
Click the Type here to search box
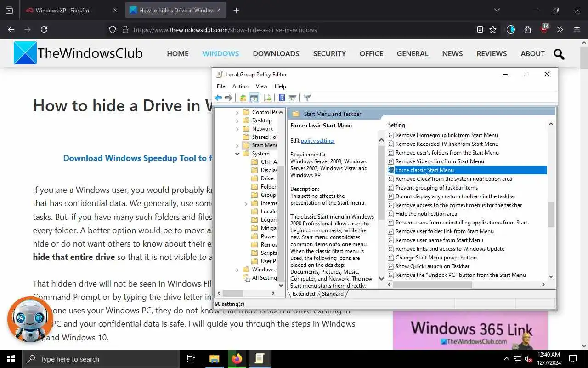pos(101,359)
